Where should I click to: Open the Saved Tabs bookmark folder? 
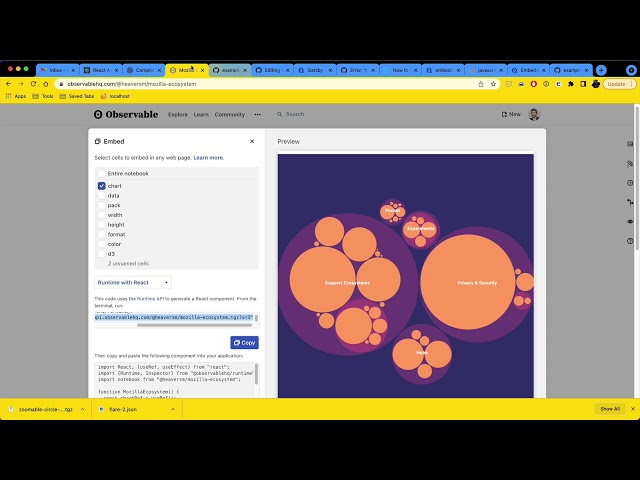coord(77,96)
